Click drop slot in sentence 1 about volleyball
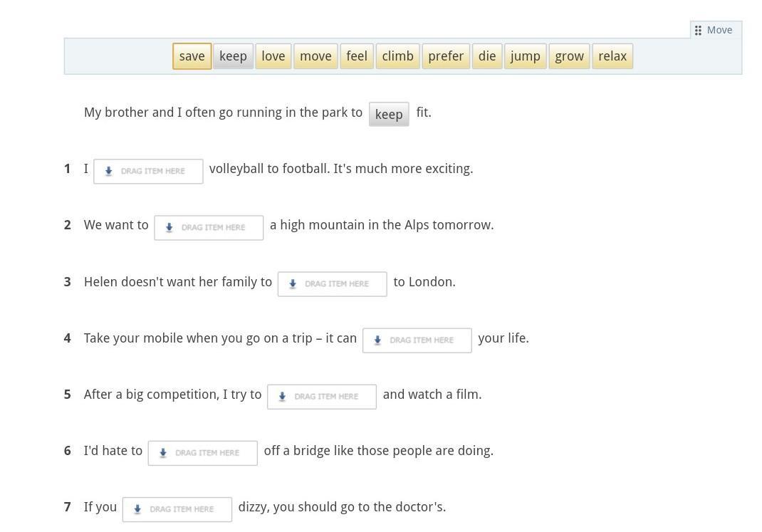The width and height of the screenshot is (762, 532). coord(148,171)
